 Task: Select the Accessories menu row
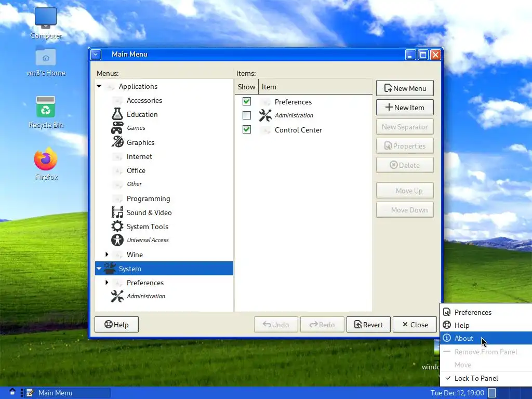click(x=164, y=100)
